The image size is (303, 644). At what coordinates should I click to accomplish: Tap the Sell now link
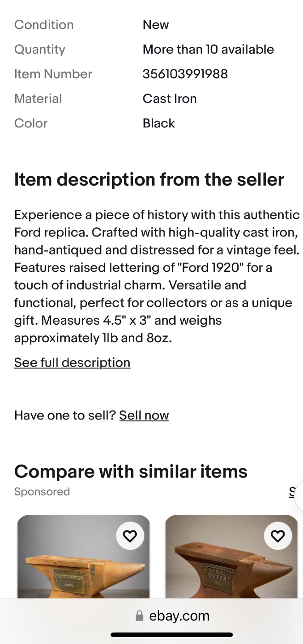pyautogui.click(x=144, y=415)
